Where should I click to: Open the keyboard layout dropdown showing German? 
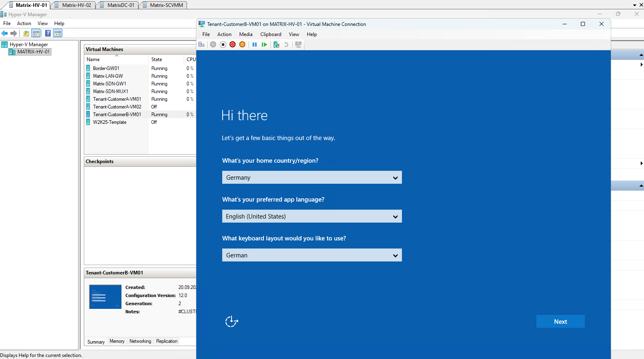[312, 255]
